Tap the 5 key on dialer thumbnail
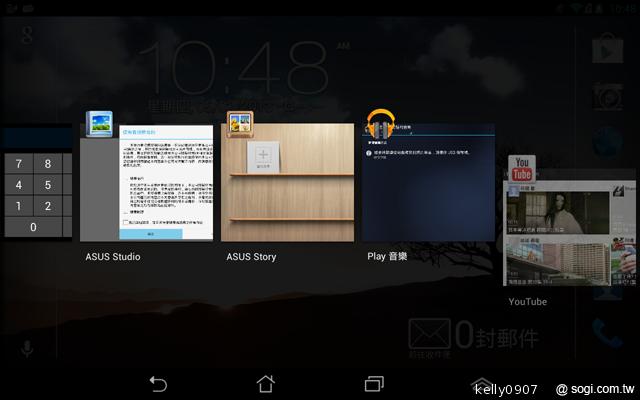This screenshot has height=400, width=640. [48, 185]
